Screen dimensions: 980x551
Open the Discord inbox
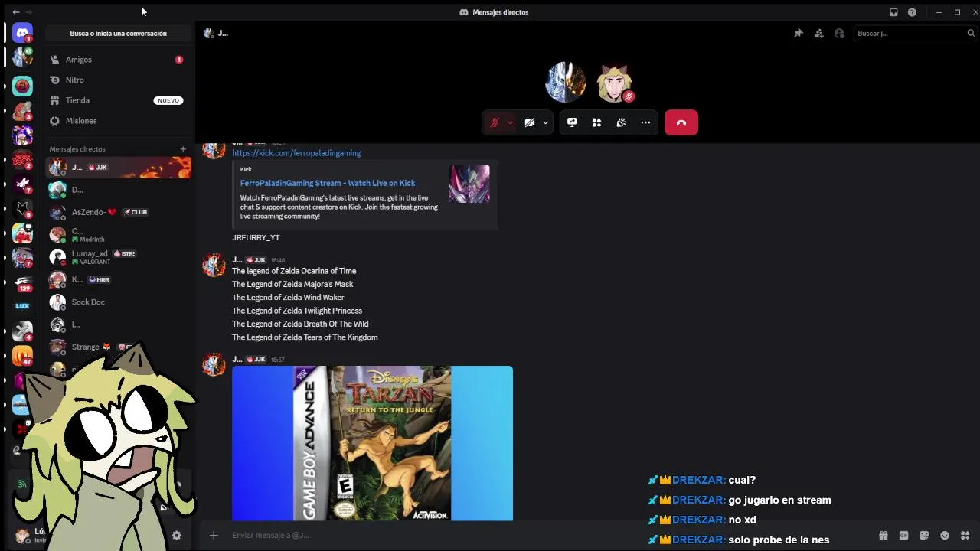click(x=893, y=12)
